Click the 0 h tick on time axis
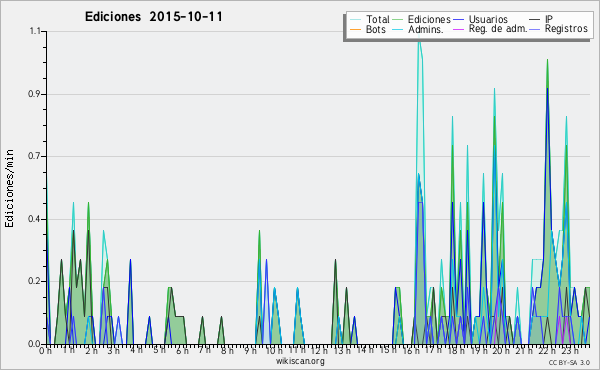Screen dimensions: 600x370 [45, 350]
